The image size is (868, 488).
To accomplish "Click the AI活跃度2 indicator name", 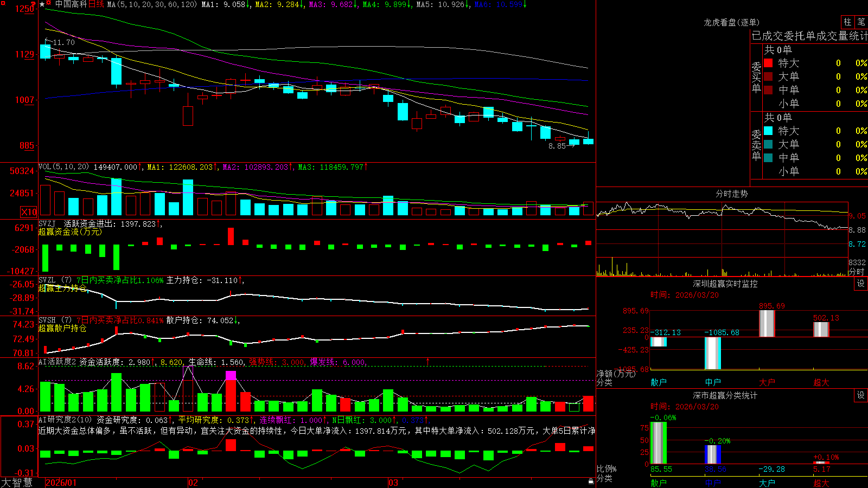I will point(58,362).
